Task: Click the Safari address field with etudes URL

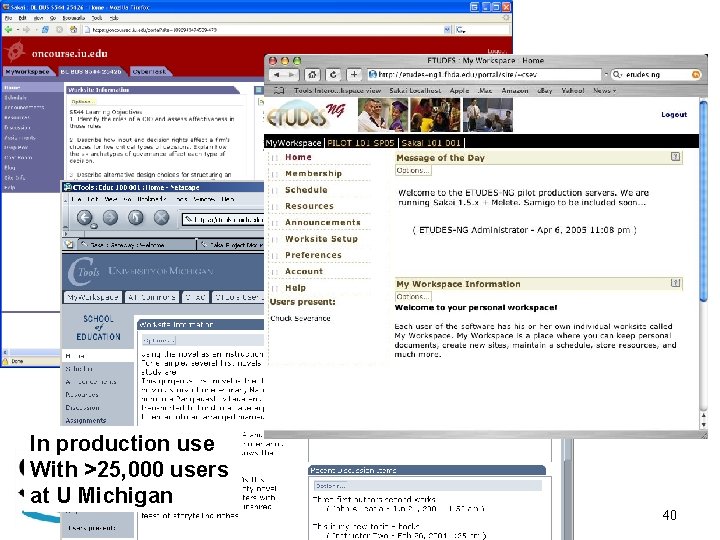Action: coord(484,74)
